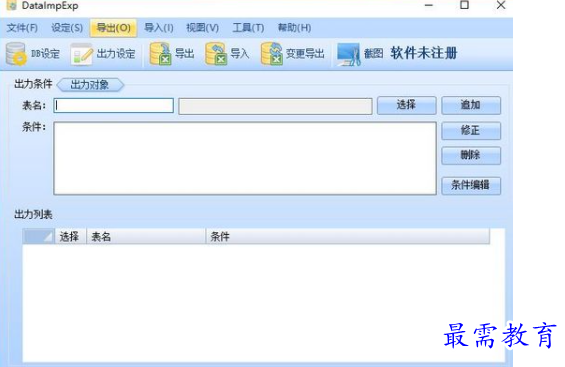
Task: Open the 文件(F) menu
Action: tap(22, 28)
